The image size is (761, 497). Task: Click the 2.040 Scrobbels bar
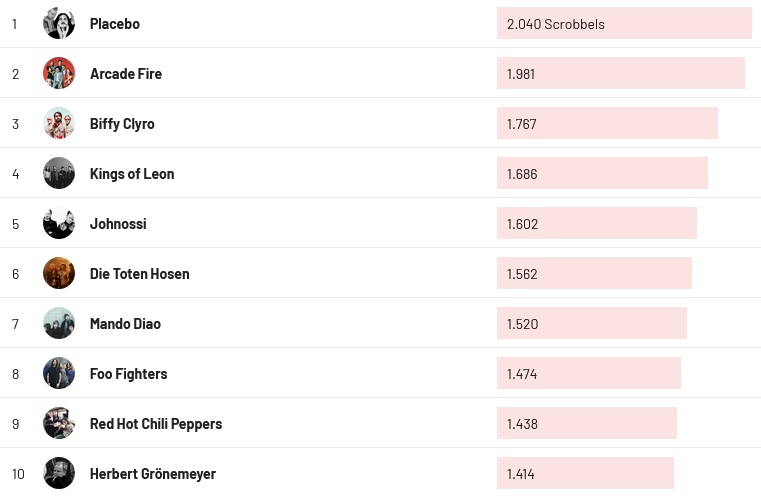624,23
